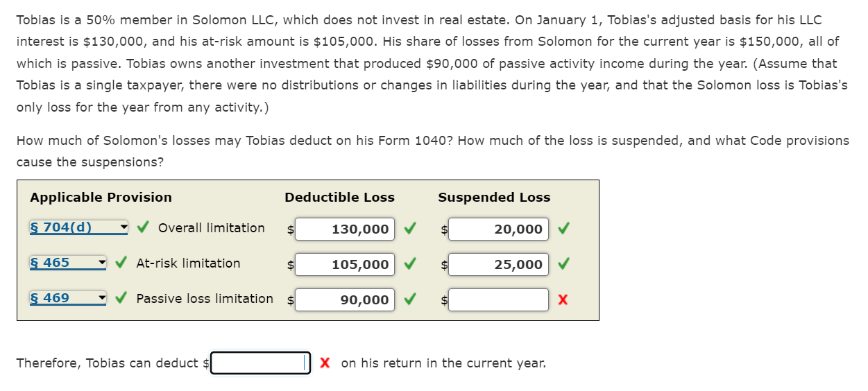Focus the 20,000 suspended loss field
868x391 pixels.
tap(498, 229)
